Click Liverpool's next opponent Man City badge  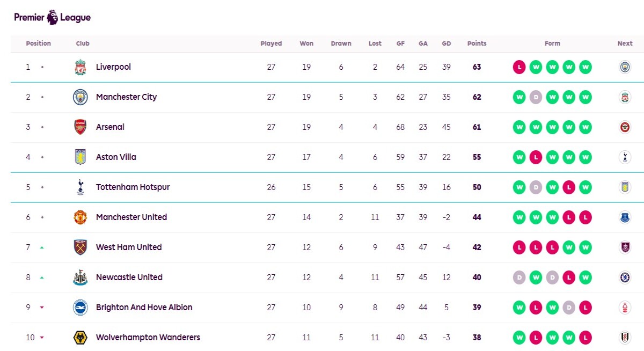tap(625, 67)
